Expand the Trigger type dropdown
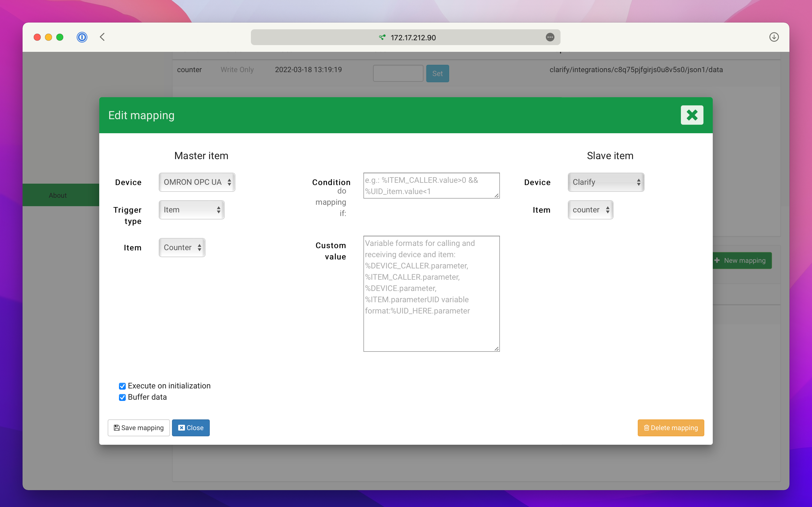Image resolution: width=812 pixels, height=507 pixels. (192, 210)
